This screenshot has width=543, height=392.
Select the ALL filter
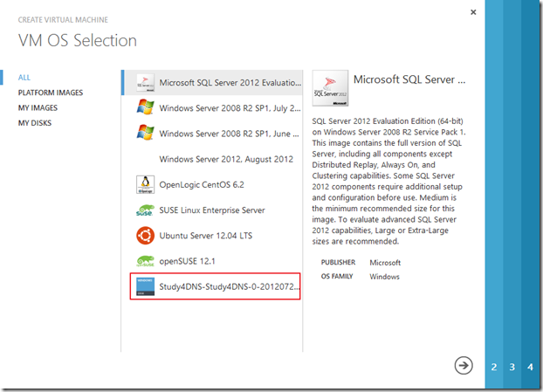(x=24, y=78)
